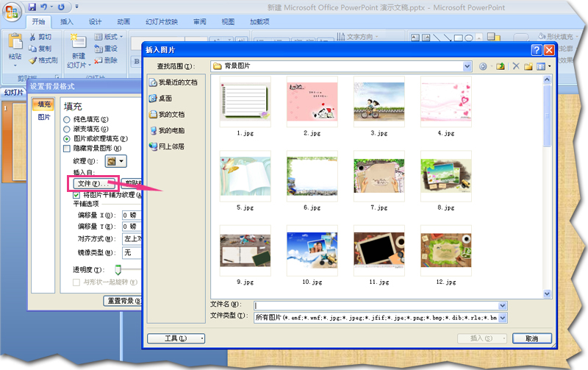588x370 pixels.
Task: Click Text Direction (文字方向) in ribbon
Action: click(x=357, y=36)
